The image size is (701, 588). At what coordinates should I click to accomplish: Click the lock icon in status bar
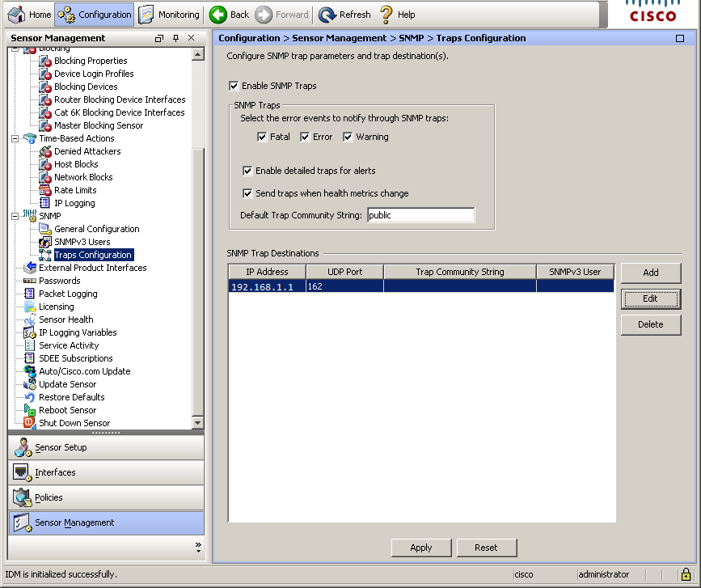pos(686,574)
